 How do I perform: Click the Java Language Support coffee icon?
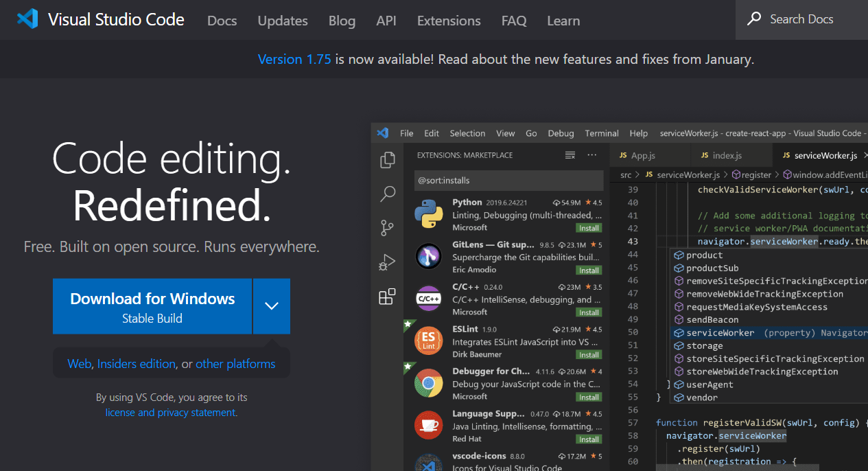coord(428,425)
